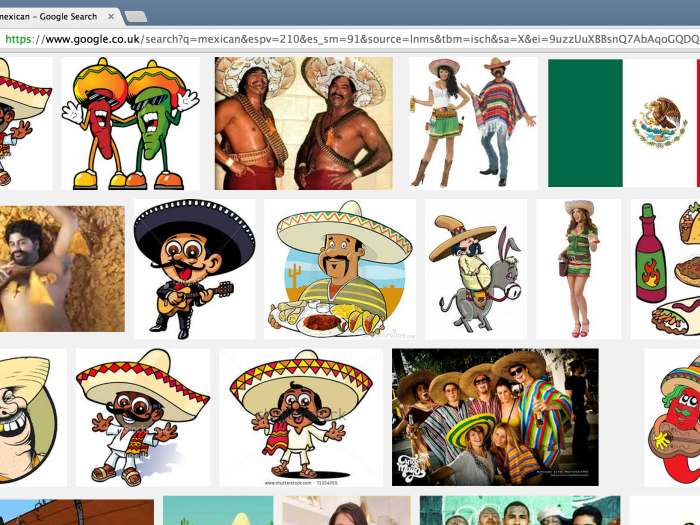Close the Google Search tab
The image size is (700, 525).
coord(111,17)
